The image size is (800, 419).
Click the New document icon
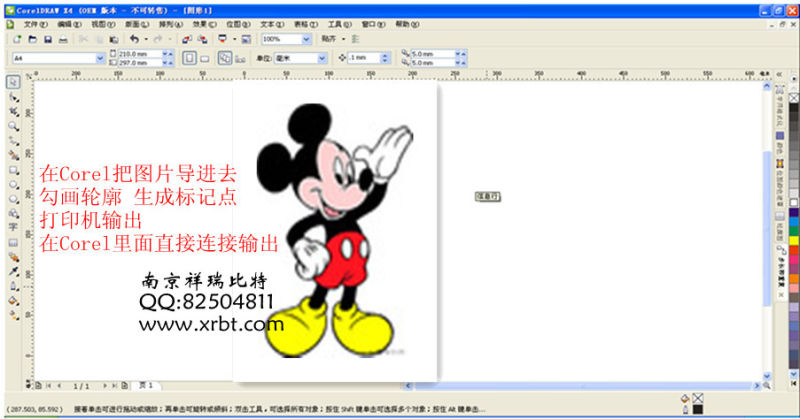coord(17,39)
